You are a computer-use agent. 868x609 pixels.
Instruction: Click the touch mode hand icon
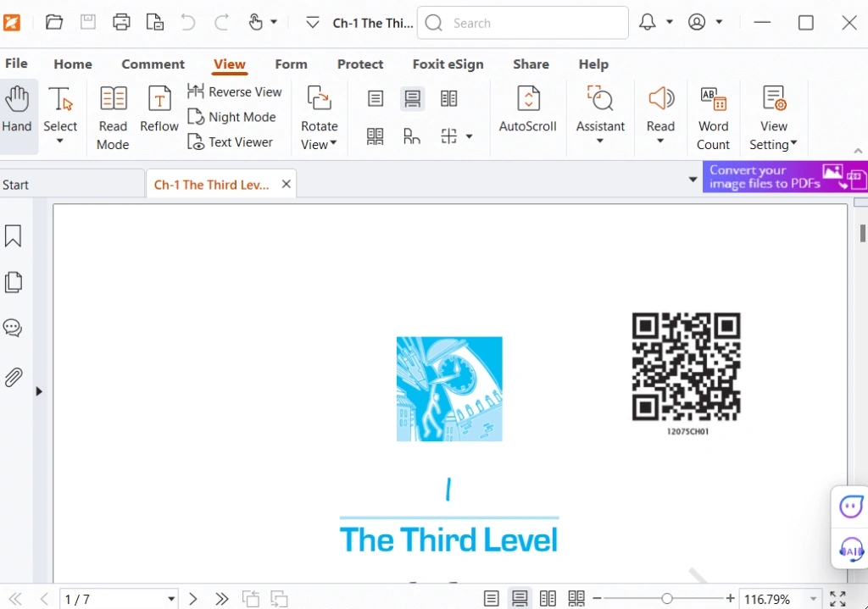point(255,23)
